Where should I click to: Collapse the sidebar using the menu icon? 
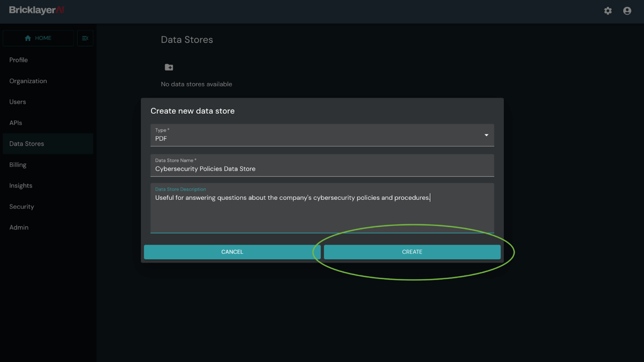(x=85, y=38)
